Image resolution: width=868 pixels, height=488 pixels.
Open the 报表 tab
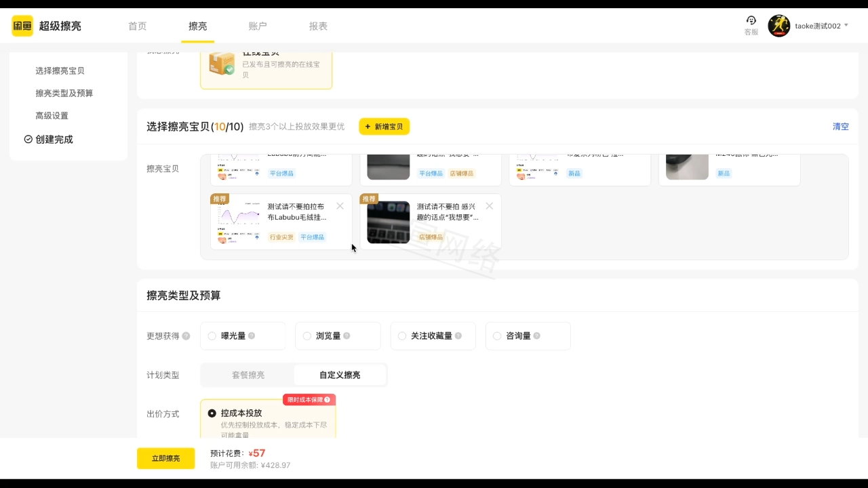[x=318, y=26]
